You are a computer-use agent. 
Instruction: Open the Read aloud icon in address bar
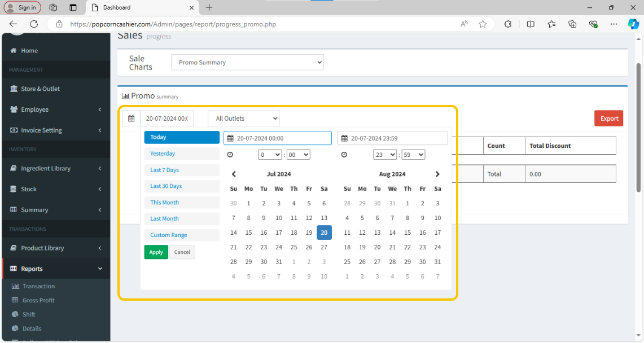click(464, 24)
